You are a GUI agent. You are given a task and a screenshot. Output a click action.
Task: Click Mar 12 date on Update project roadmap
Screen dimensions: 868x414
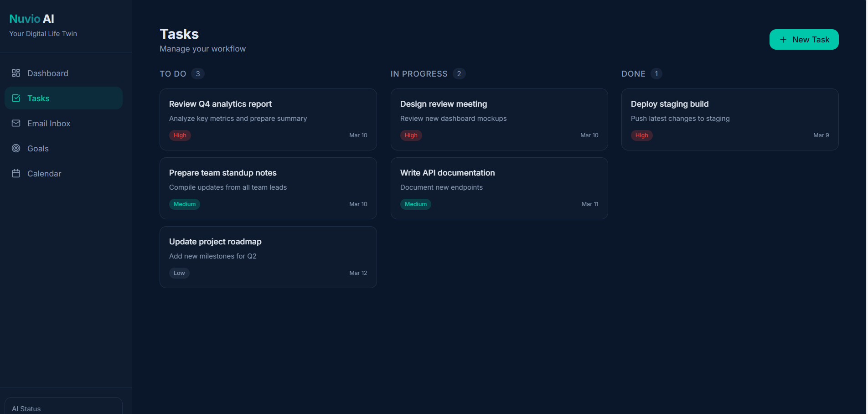358,273
